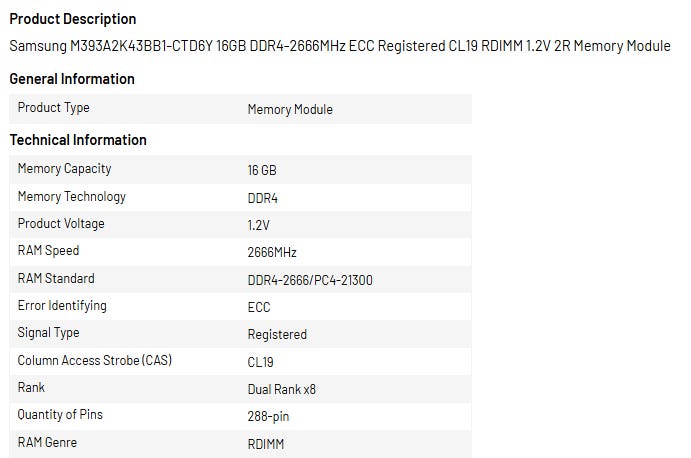The width and height of the screenshot is (691, 458).
Task: Click the CL19 value cell
Action: (261, 362)
